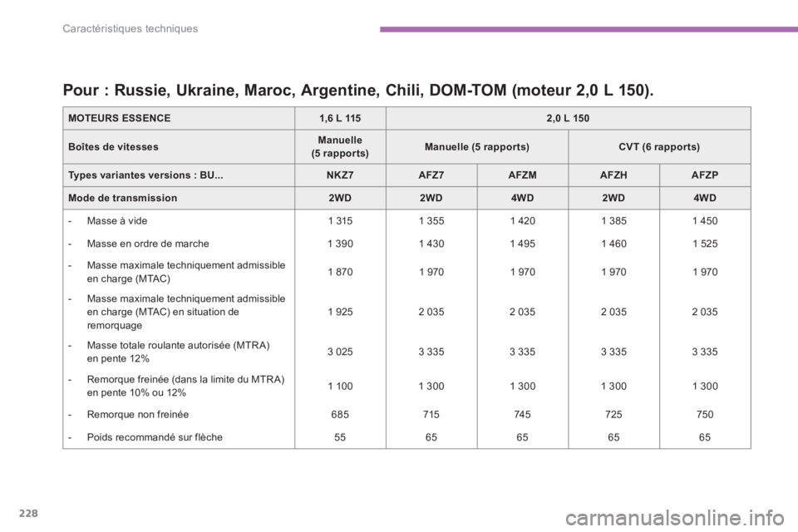Image resolution: width=798 pixels, height=532 pixels.
Task: Click the 'AFZ7' variant code
Action: (431, 175)
